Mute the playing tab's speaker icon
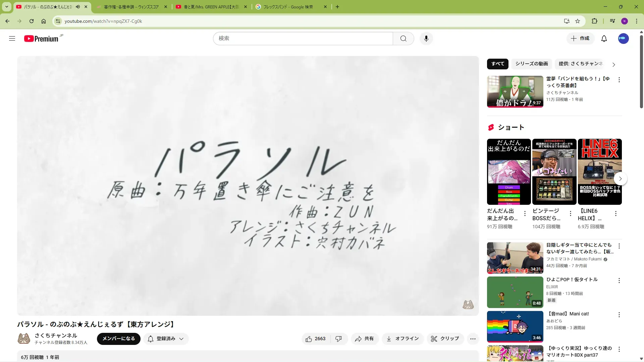The height and width of the screenshot is (362, 644). tap(78, 7)
